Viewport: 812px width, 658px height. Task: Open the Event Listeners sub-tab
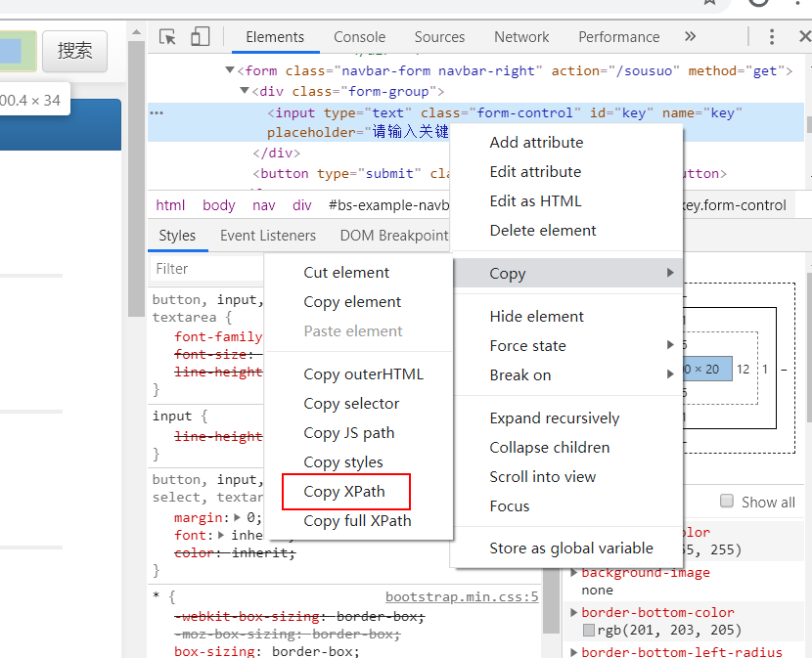click(268, 236)
